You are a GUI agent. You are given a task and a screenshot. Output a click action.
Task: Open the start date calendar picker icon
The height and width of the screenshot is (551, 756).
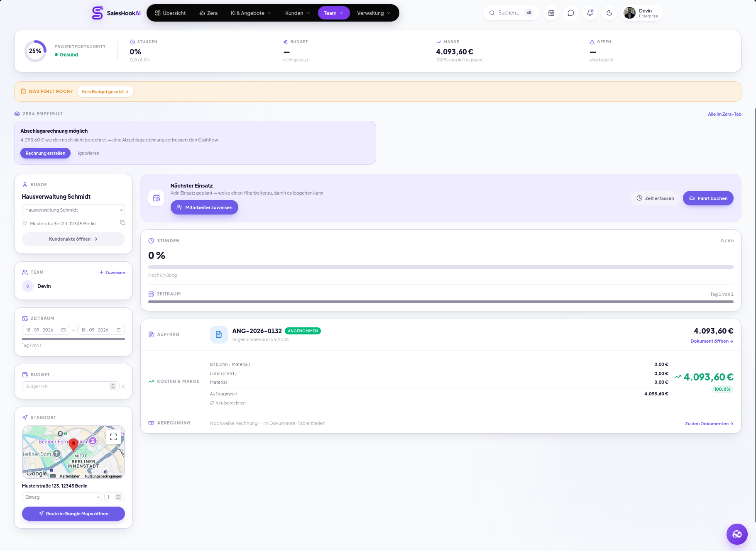tap(64, 330)
